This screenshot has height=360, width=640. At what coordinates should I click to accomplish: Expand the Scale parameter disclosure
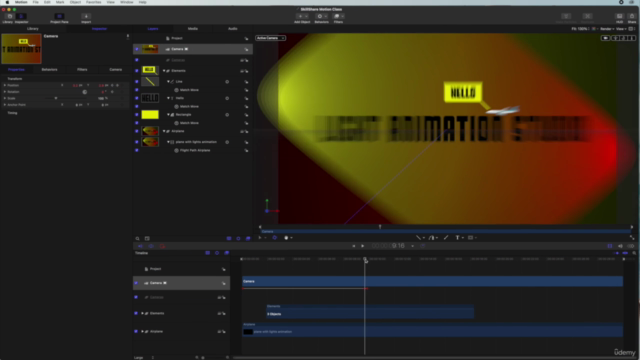[x=5, y=98]
